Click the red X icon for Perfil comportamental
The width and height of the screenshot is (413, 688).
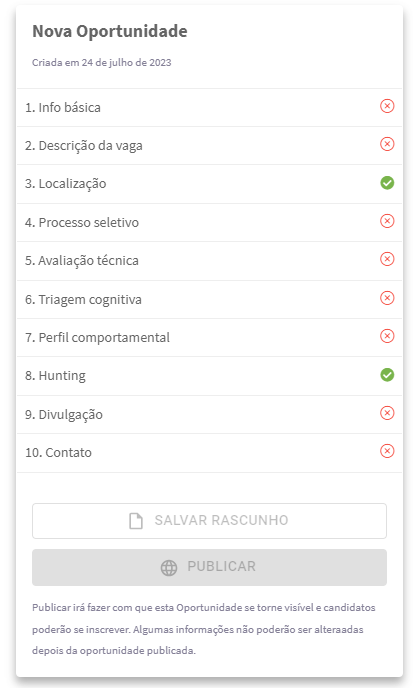coord(387,336)
